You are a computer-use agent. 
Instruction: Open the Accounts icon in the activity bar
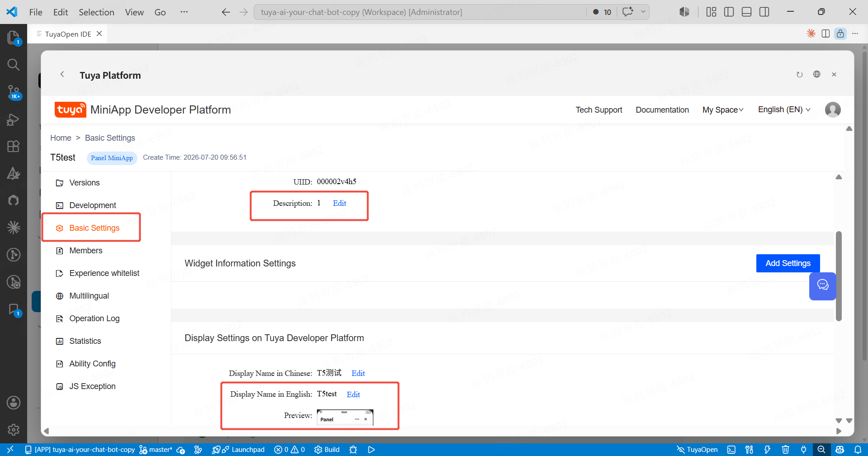tap(14, 403)
